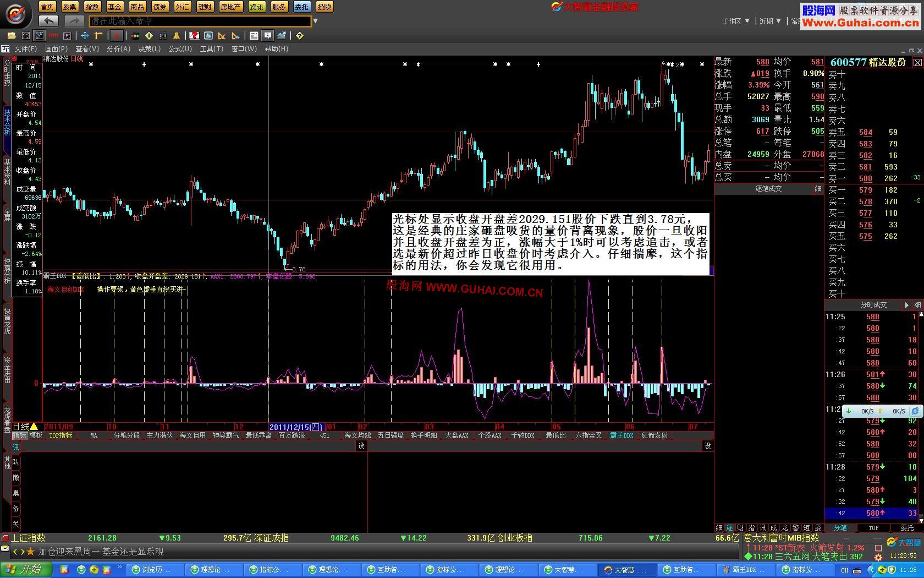The height and width of the screenshot is (578, 924).
Task: Click the red up-arrow toolbar icon
Action: click(116, 36)
